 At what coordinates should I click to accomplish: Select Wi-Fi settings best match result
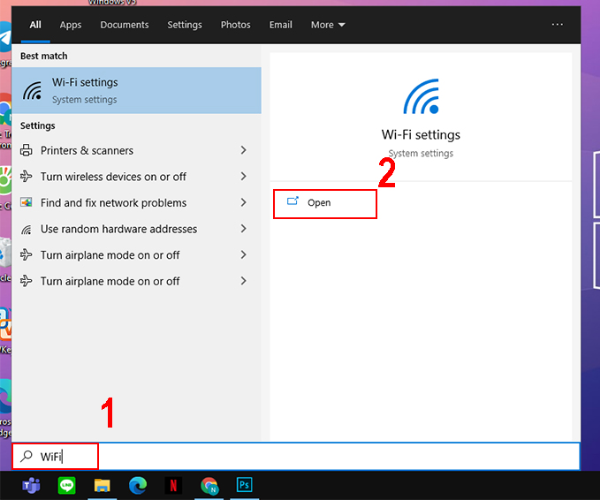(137, 91)
